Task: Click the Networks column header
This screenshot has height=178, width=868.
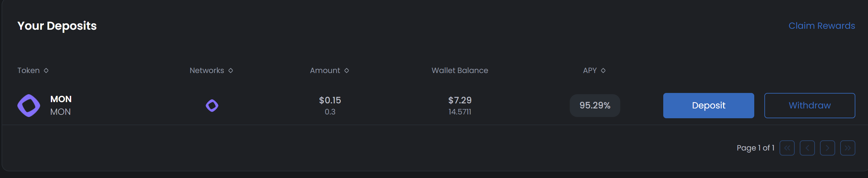Action: point(207,71)
